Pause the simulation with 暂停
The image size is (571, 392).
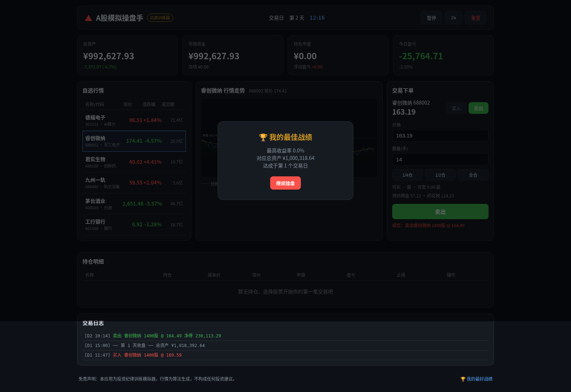click(x=431, y=18)
